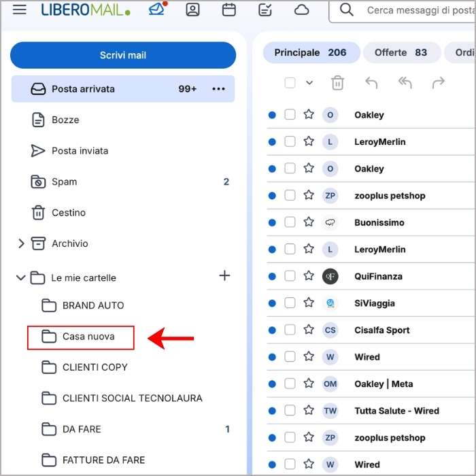Image resolution: width=476 pixels, height=476 pixels.
Task: Open the contacts address book icon
Action: click(x=192, y=10)
